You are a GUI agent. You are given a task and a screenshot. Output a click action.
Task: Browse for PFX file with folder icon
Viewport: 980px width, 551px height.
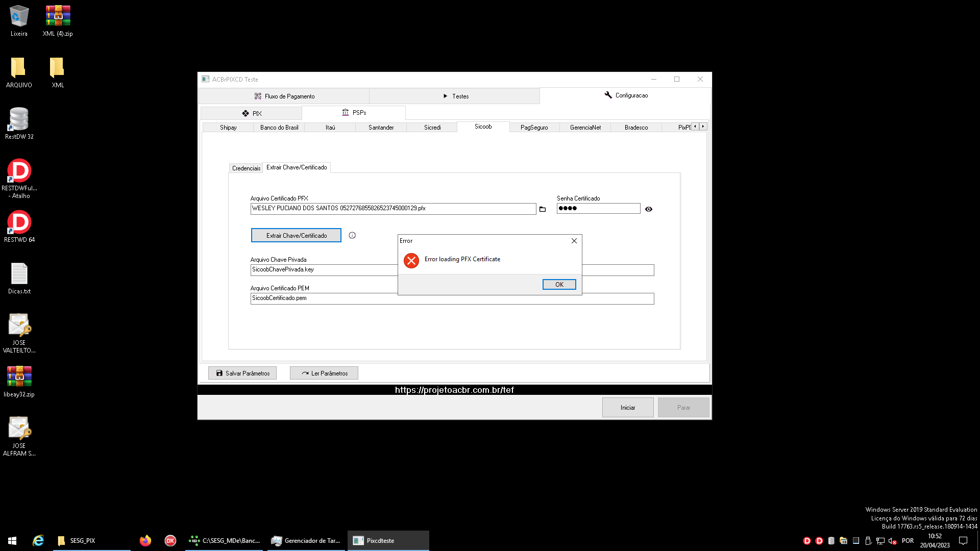[543, 209]
